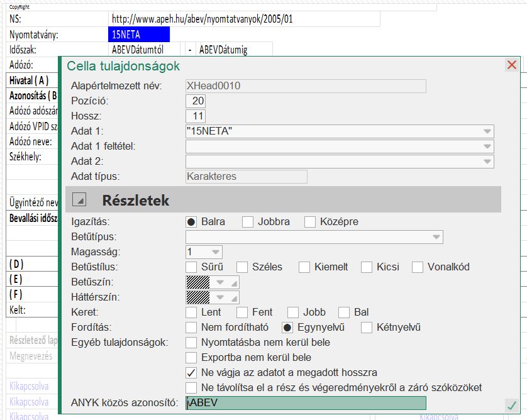Confirm with the green checkmark icon

pyautogui.click(x=511, y=406)
